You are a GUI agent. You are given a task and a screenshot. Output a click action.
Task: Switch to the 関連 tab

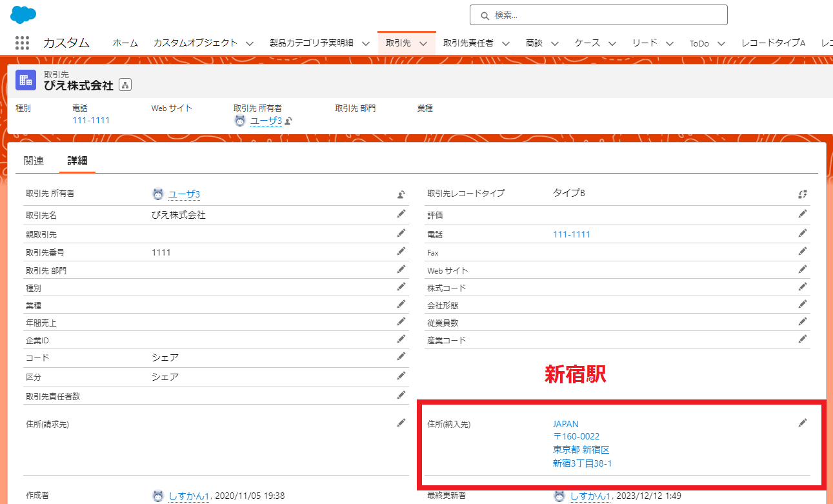click(34, 161)
